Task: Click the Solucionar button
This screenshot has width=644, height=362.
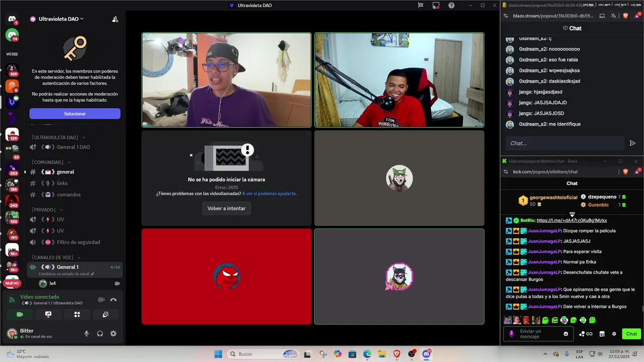Action: (74, 114)
